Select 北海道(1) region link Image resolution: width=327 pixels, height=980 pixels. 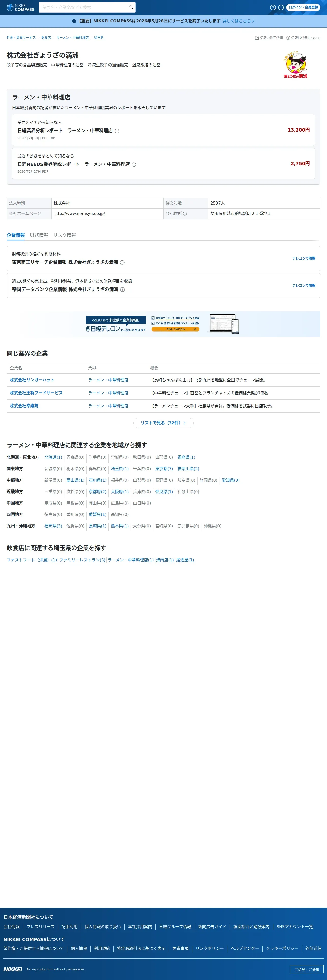(53, 457)
